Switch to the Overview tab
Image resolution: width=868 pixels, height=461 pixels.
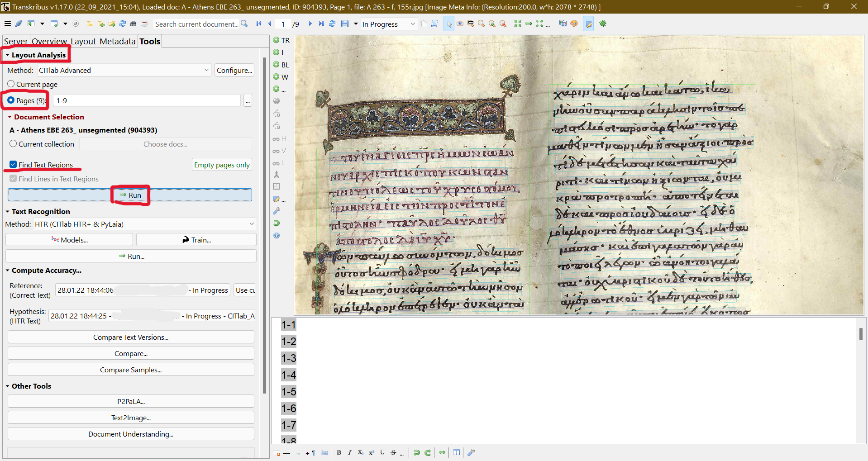pos(49,41)
